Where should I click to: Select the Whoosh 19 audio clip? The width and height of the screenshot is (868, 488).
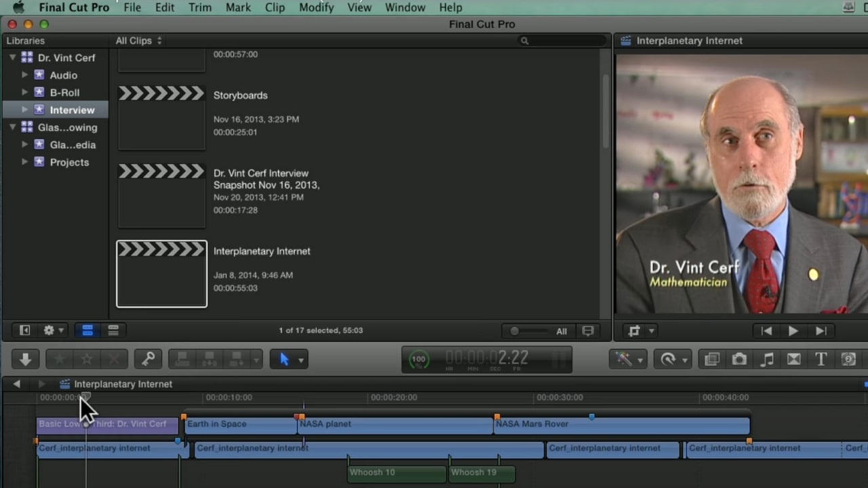(x=481, y=473)
